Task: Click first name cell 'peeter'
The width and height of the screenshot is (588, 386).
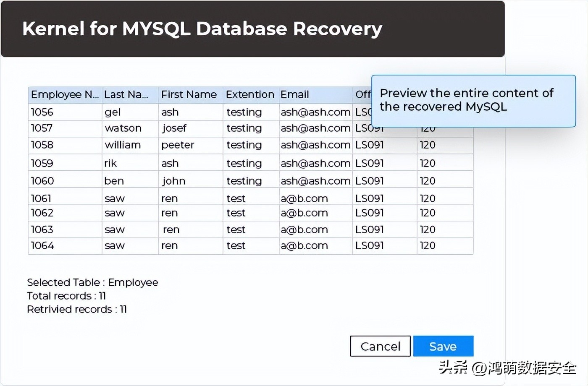Action: [191, 145]
